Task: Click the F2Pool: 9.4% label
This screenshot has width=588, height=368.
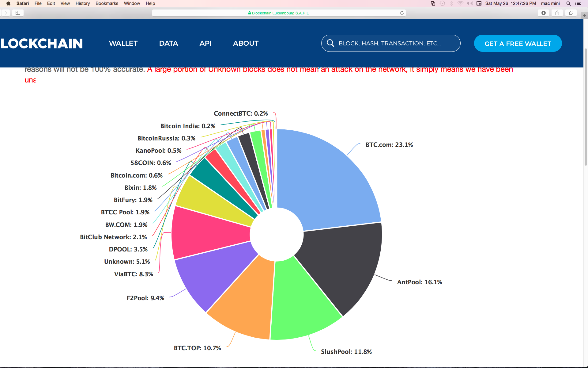Action: pyautogui.click(x=145, y=298)
